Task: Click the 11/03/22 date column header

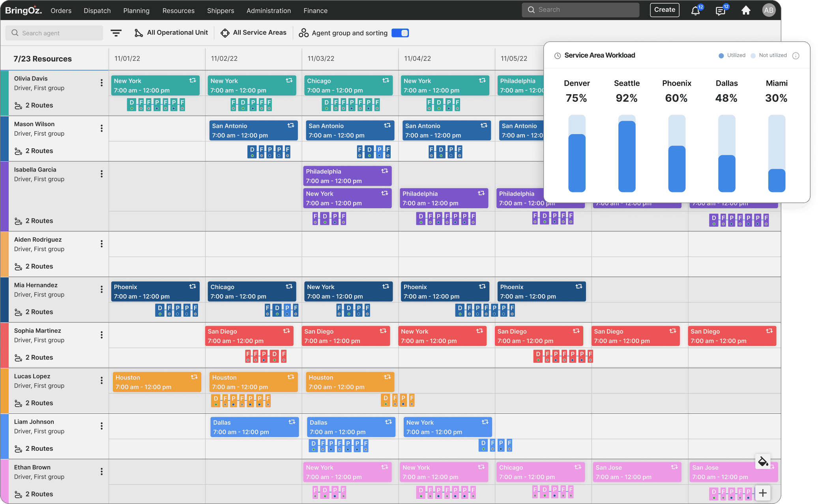Action: [350, 58]
